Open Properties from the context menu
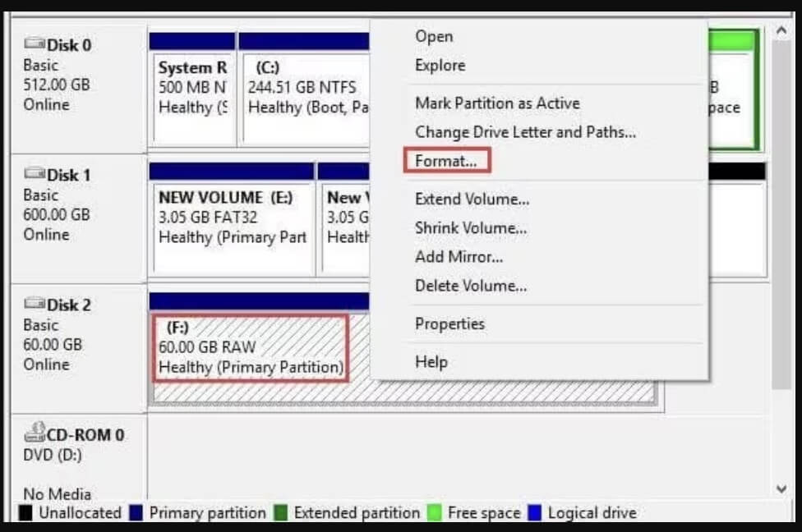802x532 pixels. 449,324
